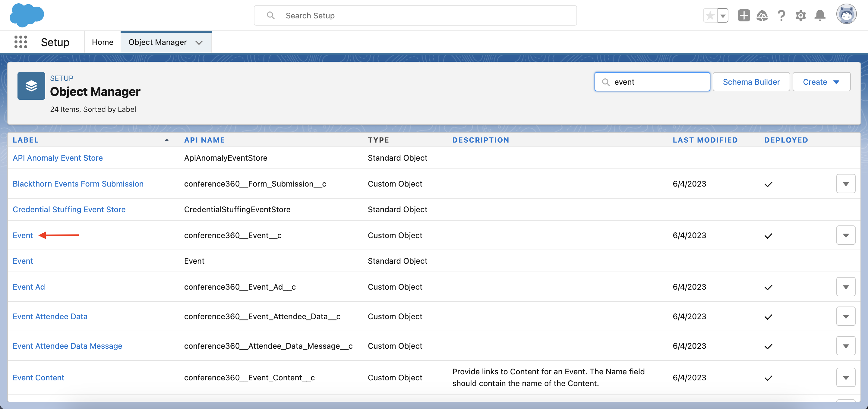
Task: Open the Create dropdown button
Action: coord(821,82)
